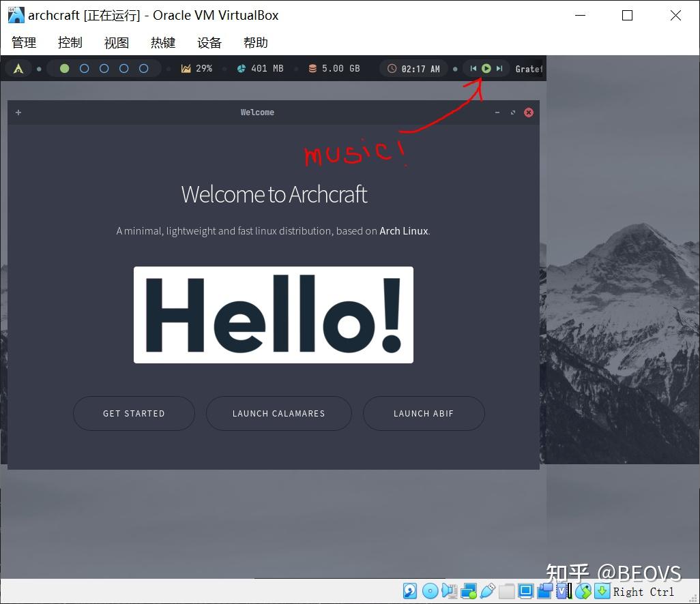The height and width of the screenshot is (604, 700).
Task: Skip to the next track
Action: pos(499,68)
